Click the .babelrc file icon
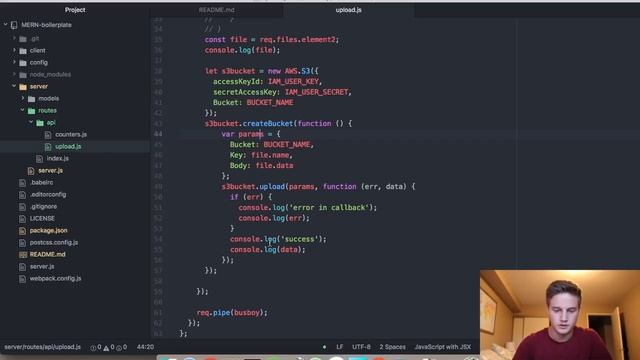The width and height of the screenshot is (640, 360). (22, 183)
